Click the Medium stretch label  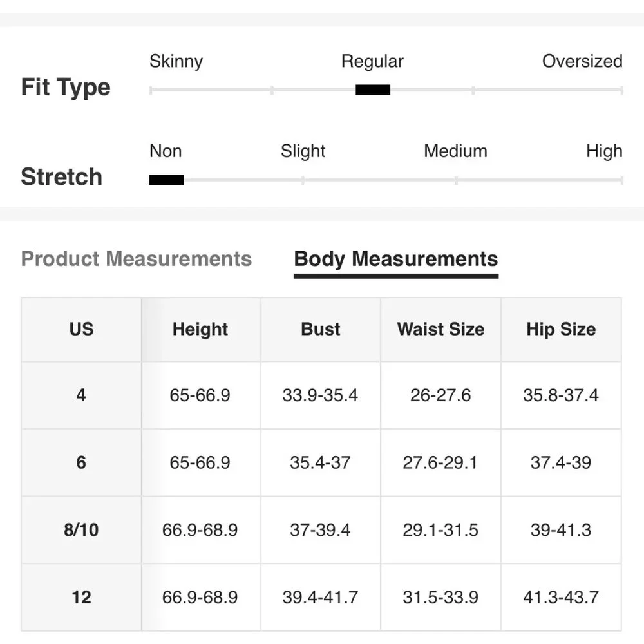pyautogui.click(x=455, y=151)
